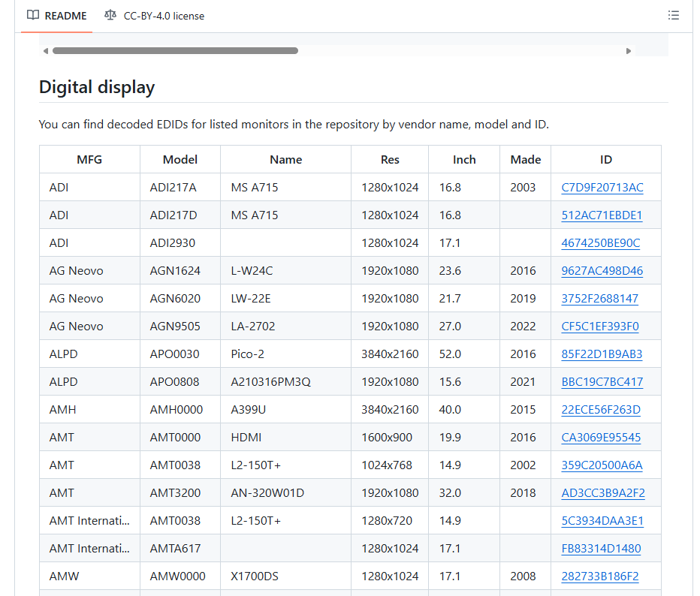Select MFG cell AMH
The width and height of the screenshot is (700, 596).
89,410
